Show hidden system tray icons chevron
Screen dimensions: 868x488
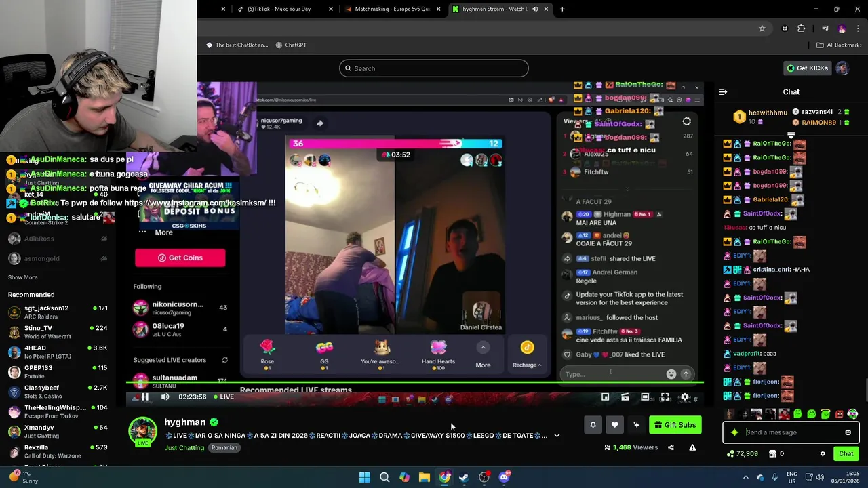[745, 477]
